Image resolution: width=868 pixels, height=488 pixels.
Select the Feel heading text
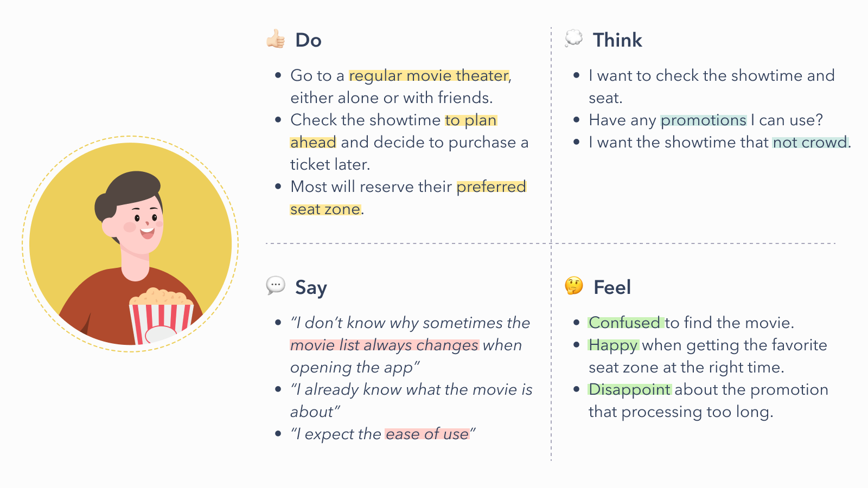pyautogui.click(x=612, y=287)
